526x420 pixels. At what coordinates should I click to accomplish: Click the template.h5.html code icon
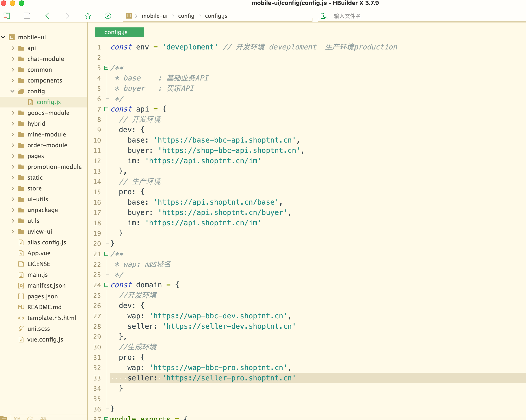click(x=21, y=318)
